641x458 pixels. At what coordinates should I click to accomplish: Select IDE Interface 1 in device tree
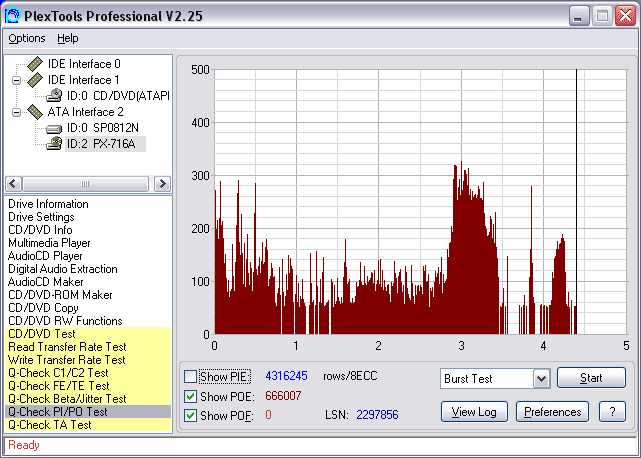[x=84, y=80]
